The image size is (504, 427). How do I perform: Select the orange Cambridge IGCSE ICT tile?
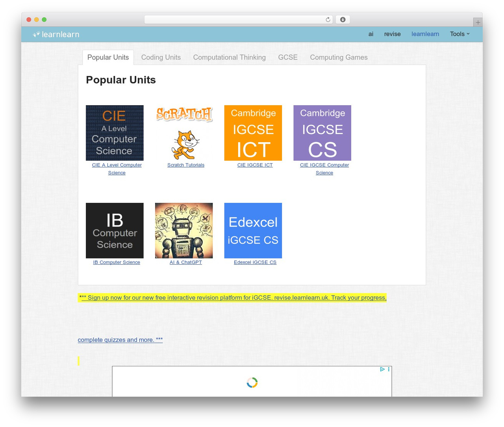pos(253,133)
